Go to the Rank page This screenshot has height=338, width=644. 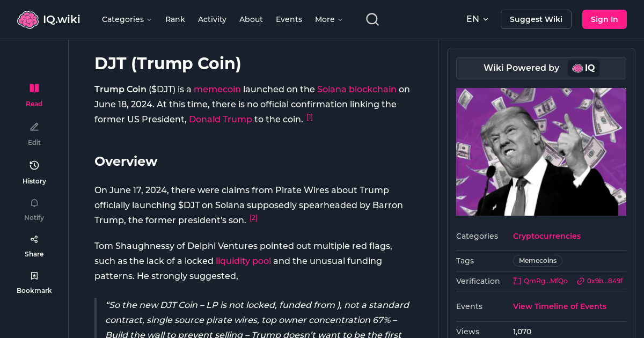[x=175, y=19]
